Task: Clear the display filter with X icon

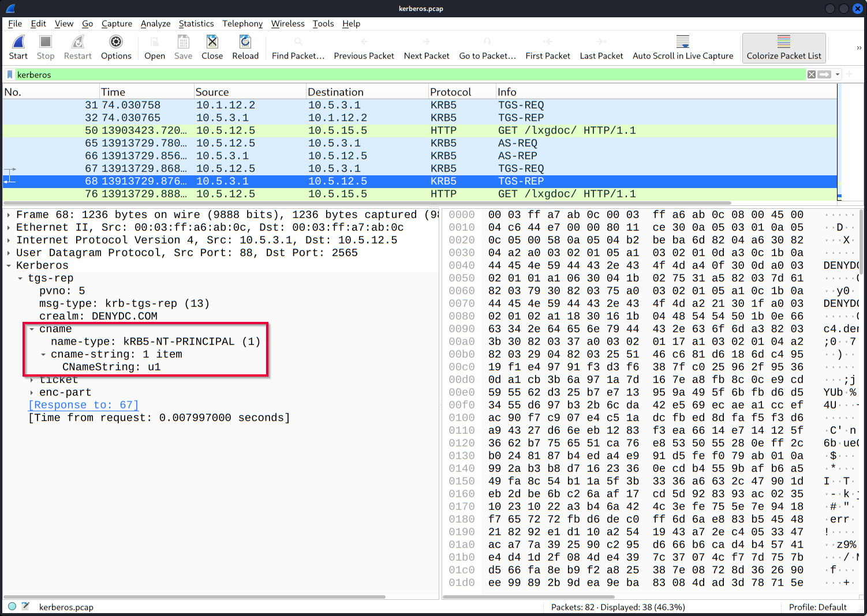Action: click(x=812, y=74)
